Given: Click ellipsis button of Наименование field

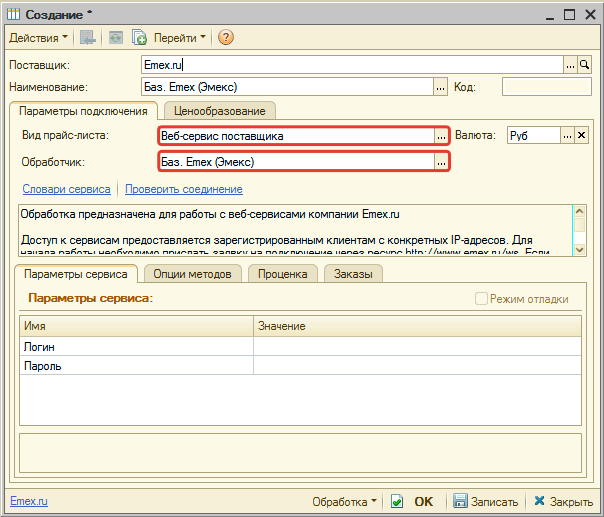Looking at the screenshot, I should tap(440, 87).
